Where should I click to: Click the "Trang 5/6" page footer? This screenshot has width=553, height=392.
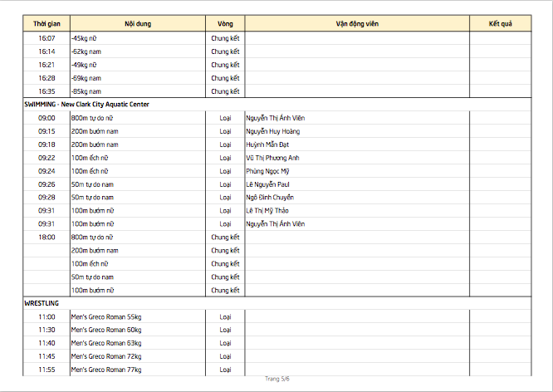tap(276, 380)
